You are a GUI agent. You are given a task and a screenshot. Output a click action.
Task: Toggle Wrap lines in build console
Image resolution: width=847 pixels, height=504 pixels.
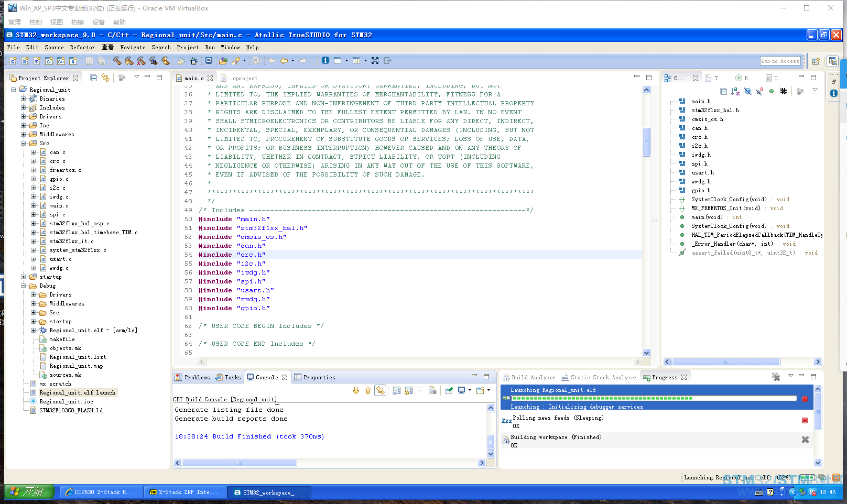[x=420, y=390]
